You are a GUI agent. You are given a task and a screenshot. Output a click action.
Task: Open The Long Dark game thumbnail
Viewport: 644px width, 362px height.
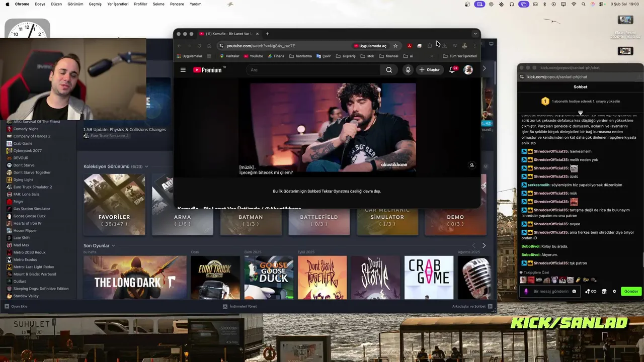pyautogui.click(x=135, y=278)
